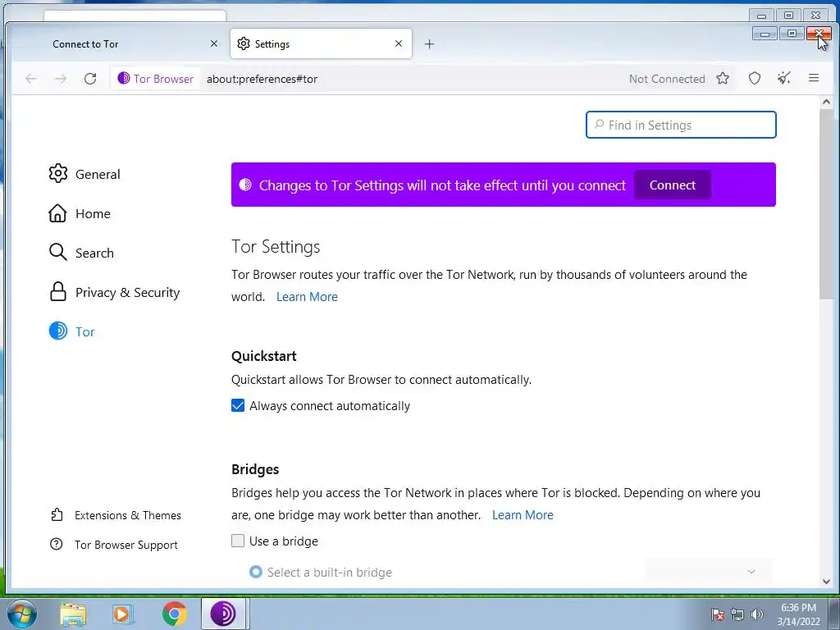Viewport: 840px width, 630px height.
Task: Select the built-in bridge radio button
Action: pos(256,572)
